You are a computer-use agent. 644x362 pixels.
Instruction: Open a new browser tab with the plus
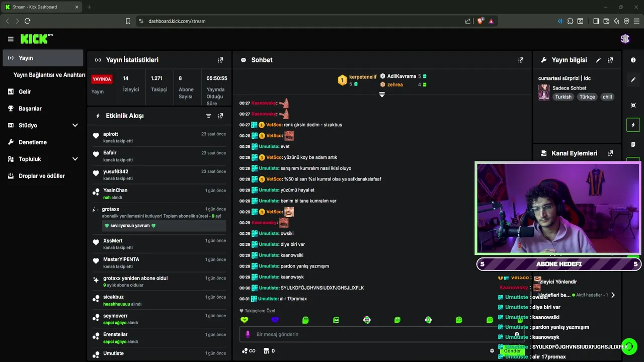(x=89, y=7)
